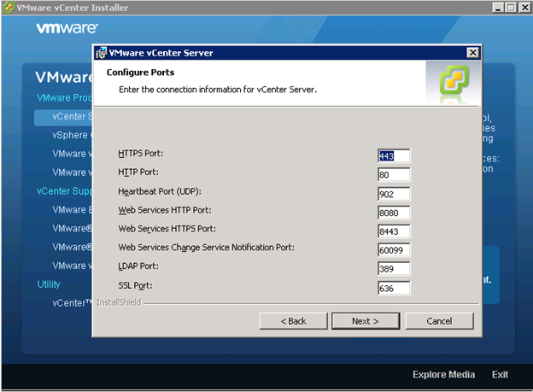Image resolution: width=533 pixels, height=392 pixels.
Task: Click the HTTP Port field showing 80
Action: [x=394, y=175]
